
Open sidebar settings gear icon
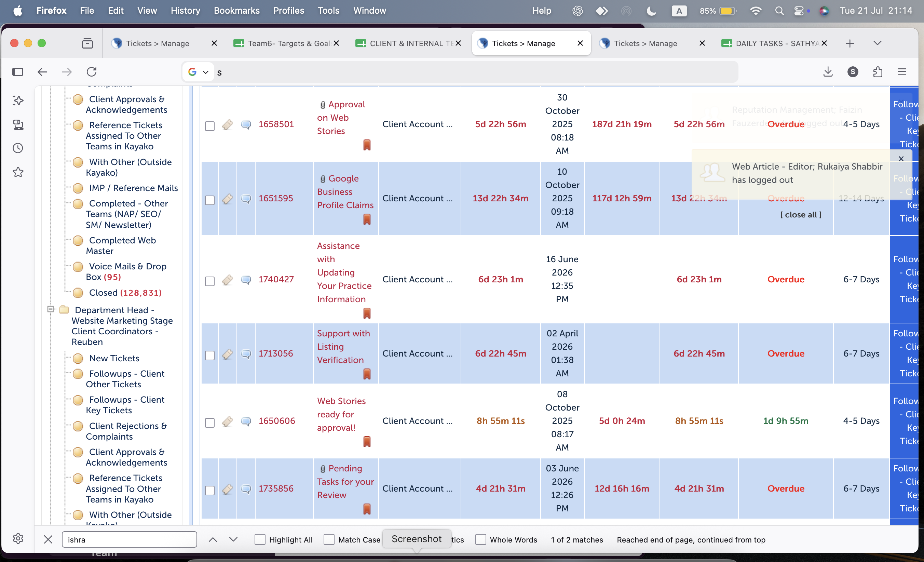(x=18, y=538)
